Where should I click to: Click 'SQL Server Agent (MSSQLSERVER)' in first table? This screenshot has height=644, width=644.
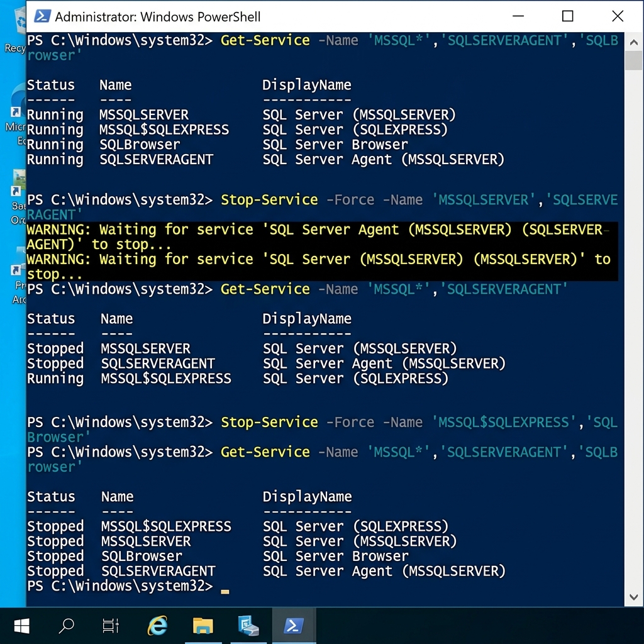click(x=383, y=159)
